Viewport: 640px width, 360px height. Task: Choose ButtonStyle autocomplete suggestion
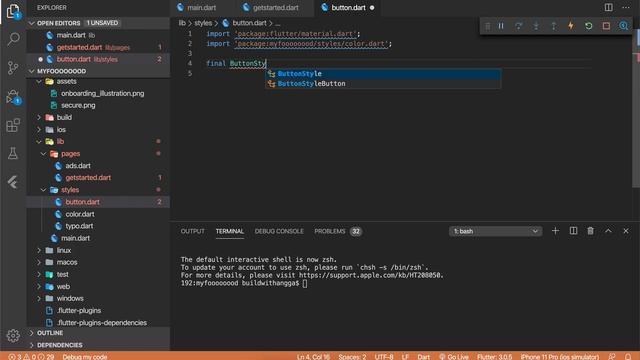pos(383,73)
